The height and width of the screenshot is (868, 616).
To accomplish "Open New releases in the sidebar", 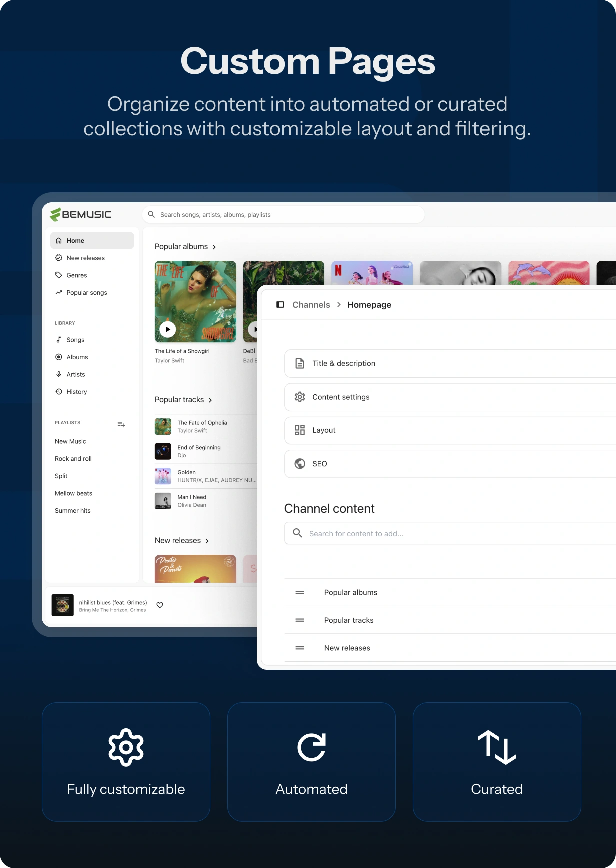I will point(92,258).
